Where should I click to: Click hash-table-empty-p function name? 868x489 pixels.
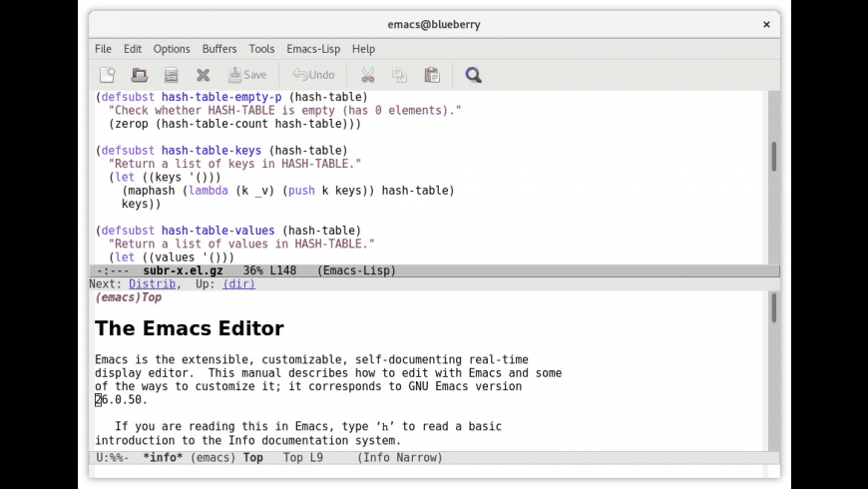point(221,97)
